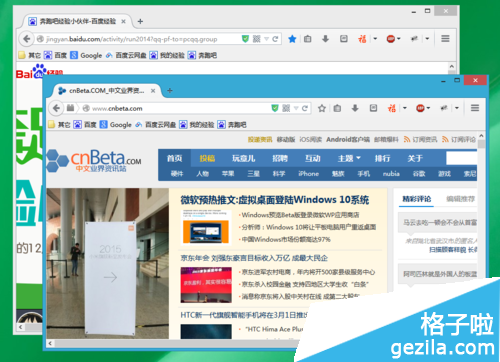The image size is (500, 362).
Task: Open Android客户端 link at top
Action: click(x=348, y=139)
